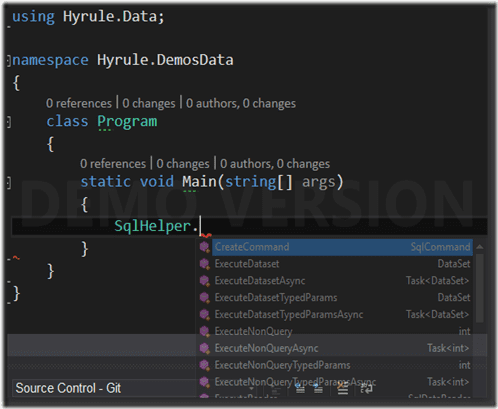This screenshot has height=409, width=498.
Task: Choose ExecuteDataset from the IntelliSense list
Action: coord(342,264)
